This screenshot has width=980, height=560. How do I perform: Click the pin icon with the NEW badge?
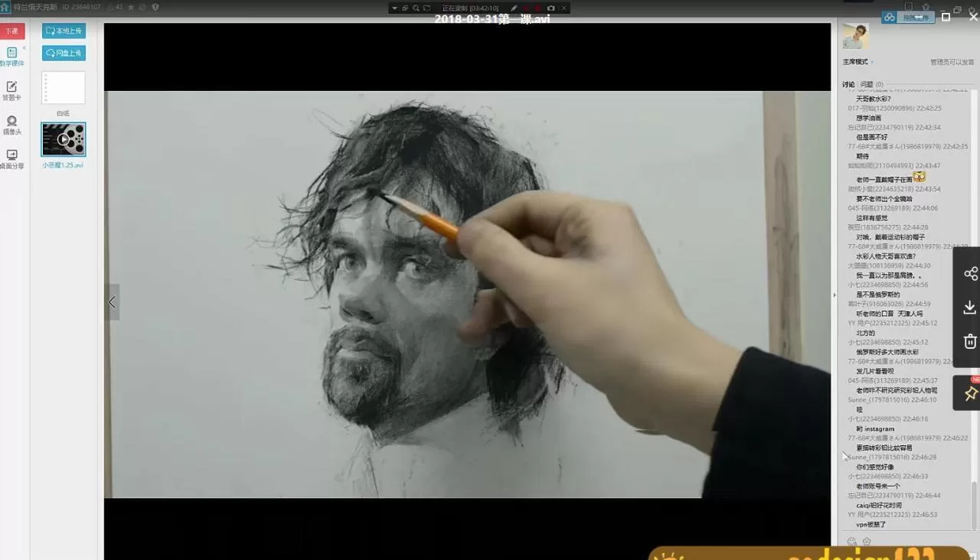click(x=970, y=393)
